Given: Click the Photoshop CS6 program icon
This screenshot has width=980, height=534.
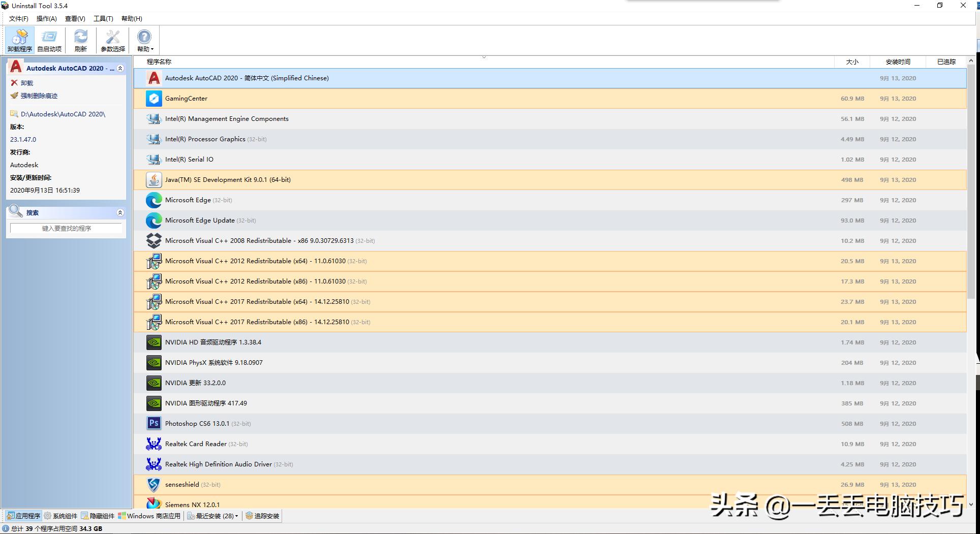Looking at the screenshot, I should 154,424.
